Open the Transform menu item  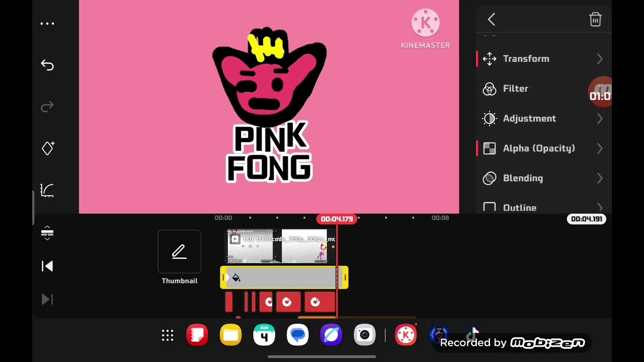(x=543, y=59)
